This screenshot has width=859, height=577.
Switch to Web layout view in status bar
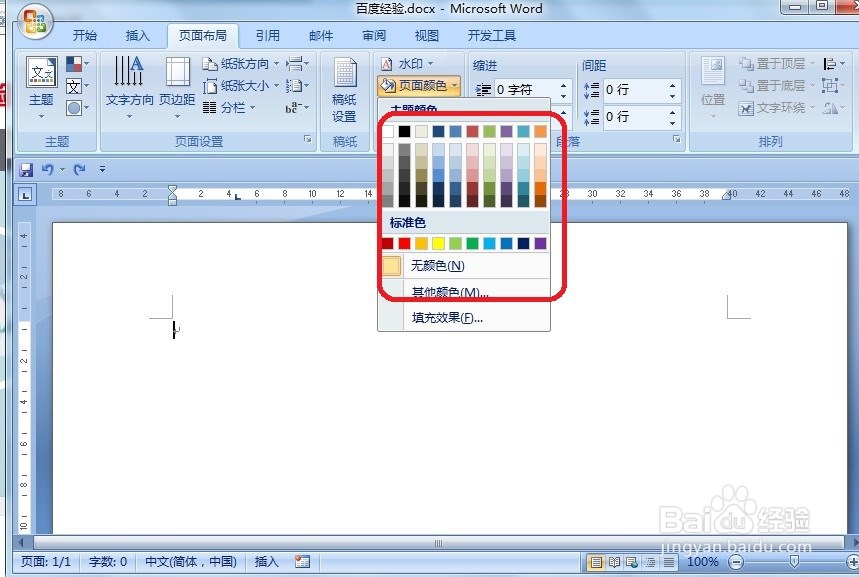pos(632,562)
